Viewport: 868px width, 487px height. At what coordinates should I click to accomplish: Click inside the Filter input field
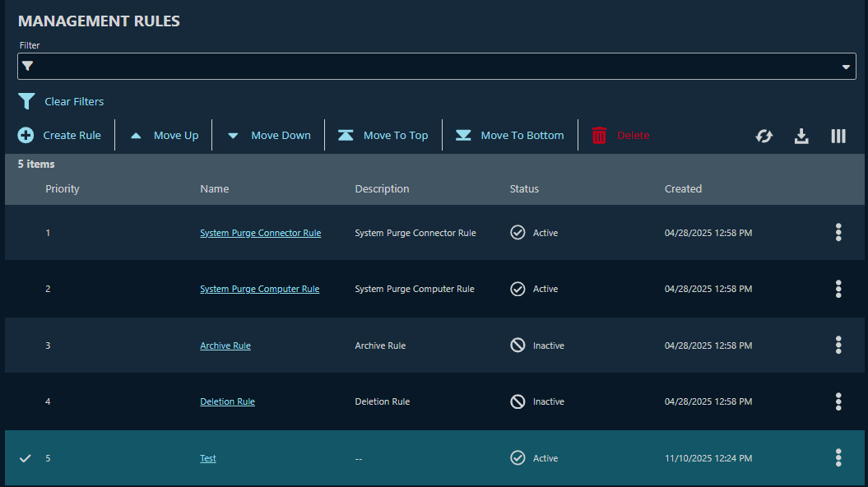[411, 66]
